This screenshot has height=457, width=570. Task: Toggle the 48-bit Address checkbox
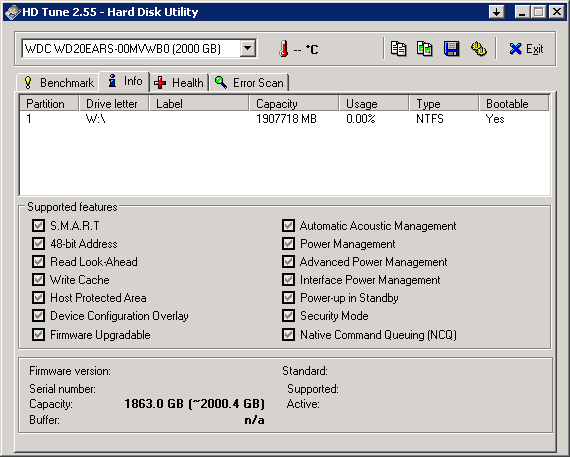coord(38,243)
